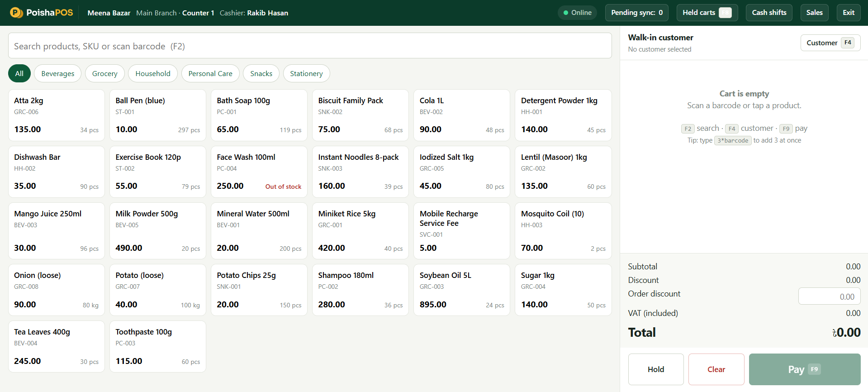Hold the current cart
Screen dimensions: 868x392
(x=656, y=369)
